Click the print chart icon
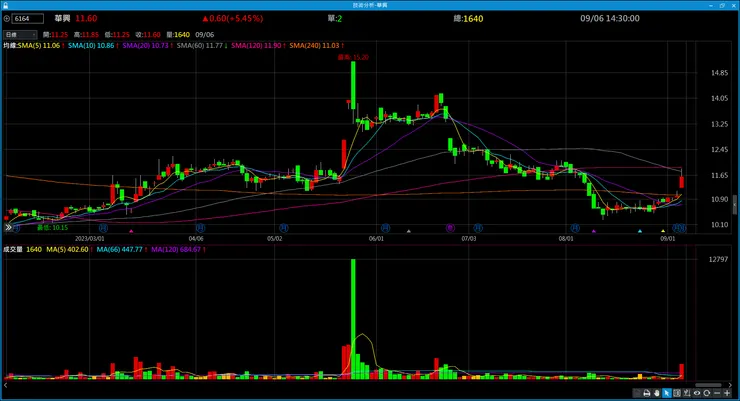740x401 pixels. (647, 393)
